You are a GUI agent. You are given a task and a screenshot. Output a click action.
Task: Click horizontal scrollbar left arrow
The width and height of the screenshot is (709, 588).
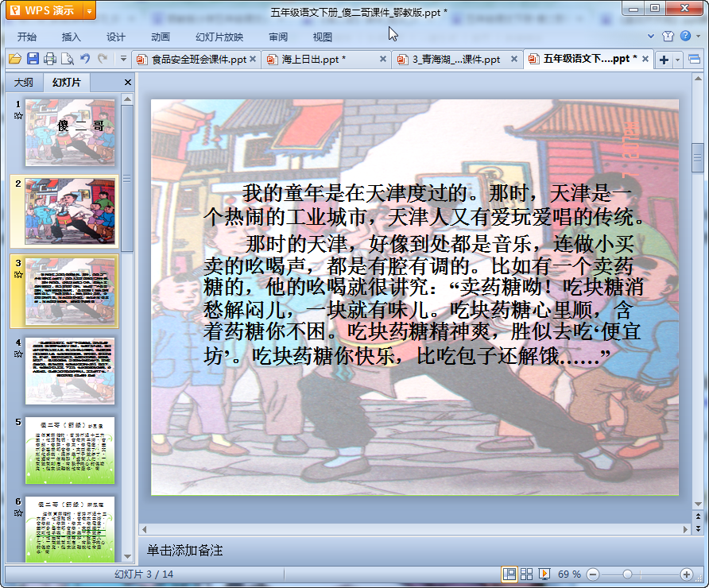pyautogui.click(x=144, y=528)
